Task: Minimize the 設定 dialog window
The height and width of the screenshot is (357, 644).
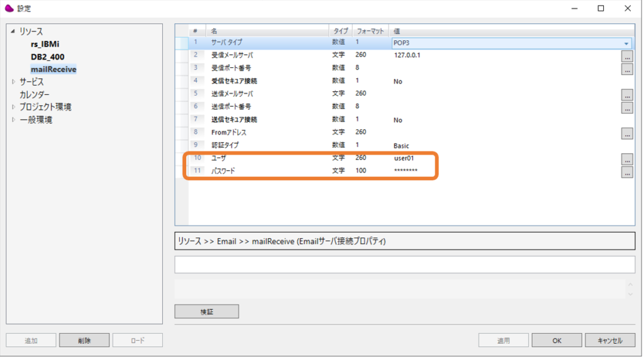Action: [574, 8]
